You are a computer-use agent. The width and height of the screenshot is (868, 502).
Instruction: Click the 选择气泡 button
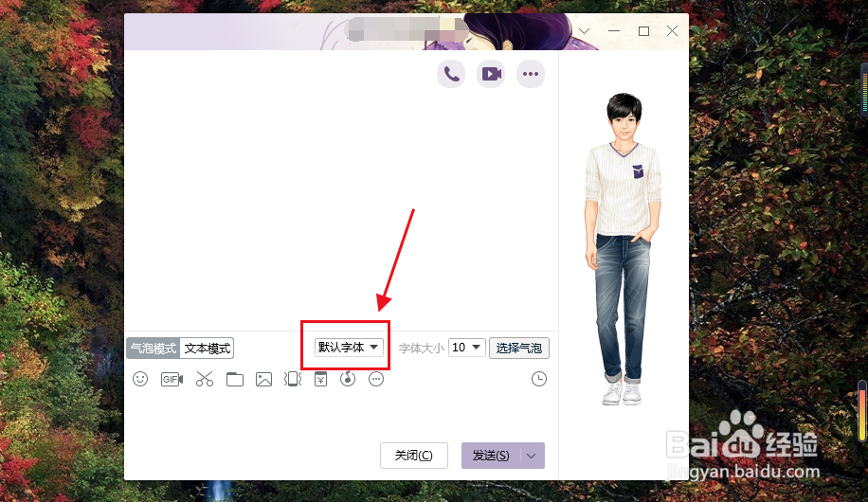pos(518,349)
